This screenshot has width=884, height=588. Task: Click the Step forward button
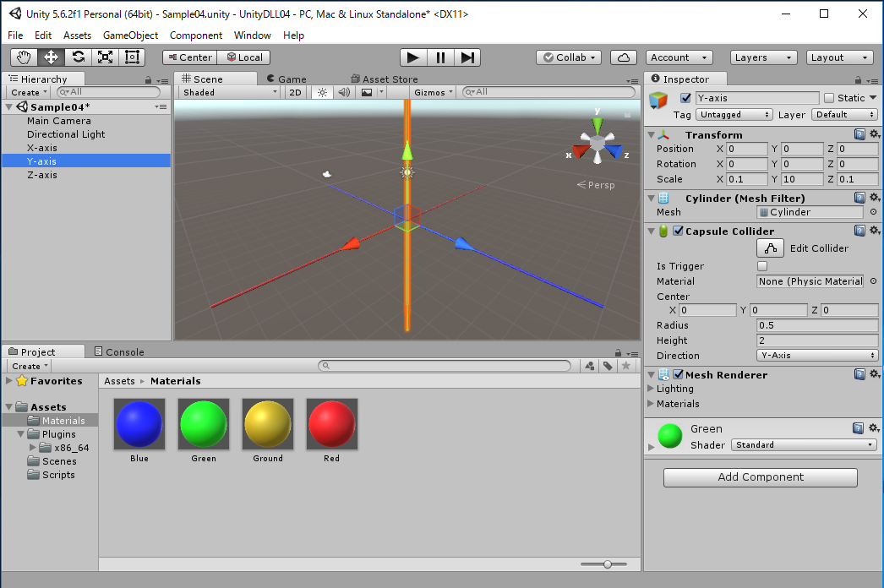(467, 57)
